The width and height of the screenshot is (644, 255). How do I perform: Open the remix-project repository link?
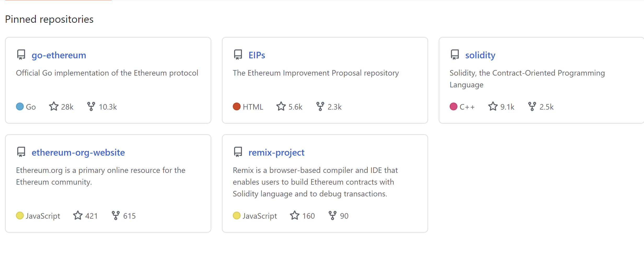coord(276,152)
